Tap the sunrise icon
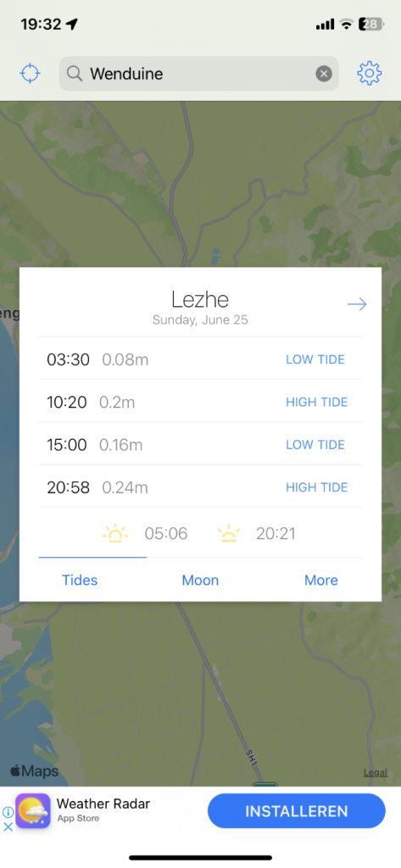Screen dimensions: 401x868 115,534
